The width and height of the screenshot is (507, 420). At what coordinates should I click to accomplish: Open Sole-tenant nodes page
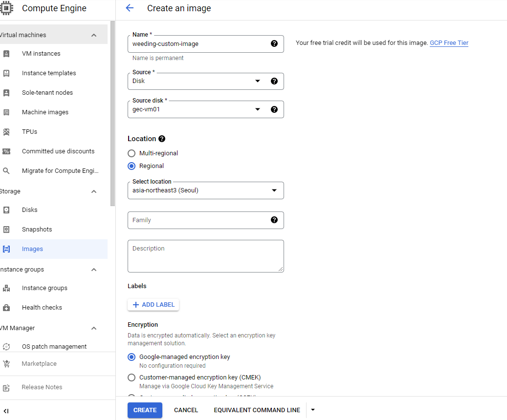pos(47,93)
